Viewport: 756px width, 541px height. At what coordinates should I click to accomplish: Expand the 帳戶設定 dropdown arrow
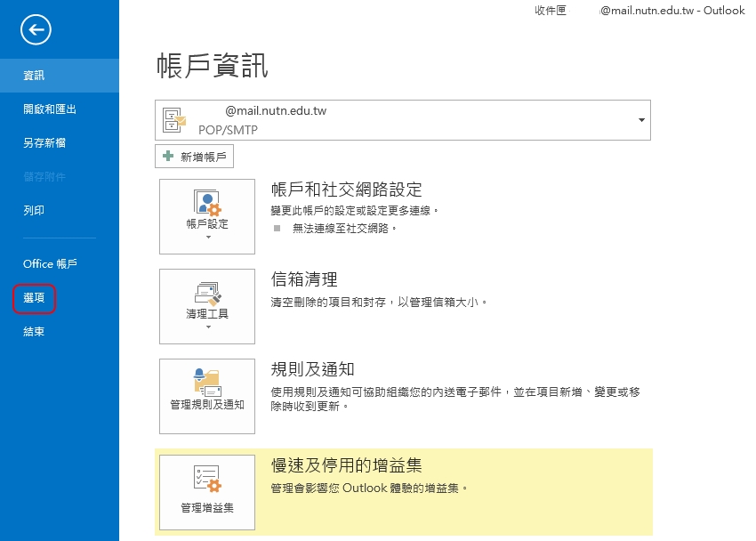(208, 238)
